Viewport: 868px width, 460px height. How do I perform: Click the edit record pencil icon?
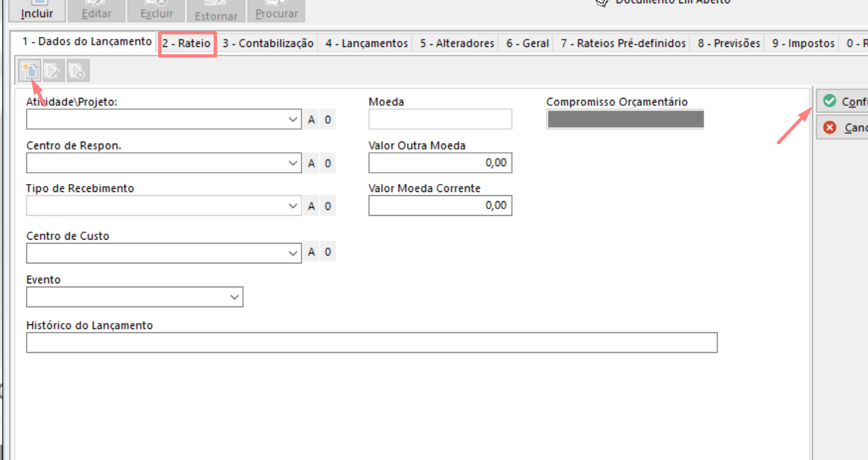tap(53, 71)
